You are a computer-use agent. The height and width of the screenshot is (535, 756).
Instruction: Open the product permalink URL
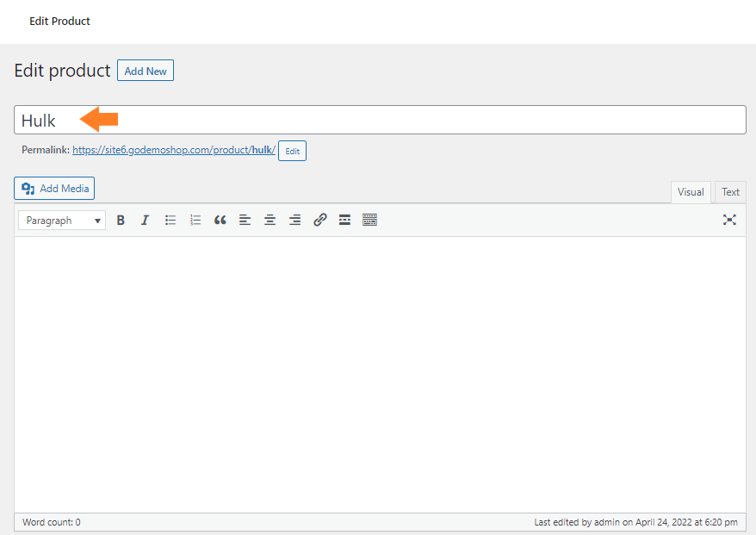tap(174, 150)
